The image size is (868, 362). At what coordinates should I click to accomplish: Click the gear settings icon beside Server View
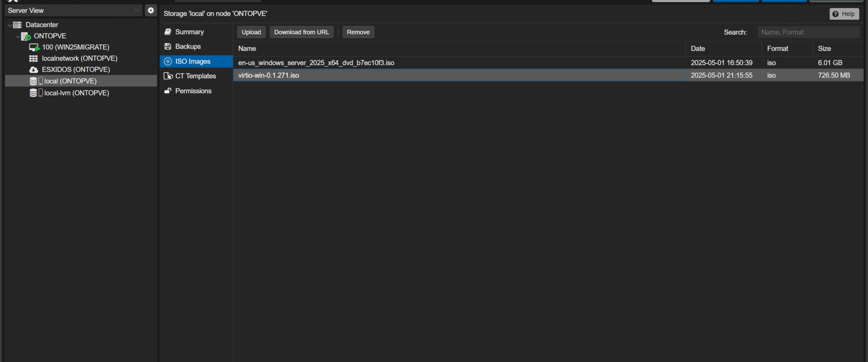coord(151,10)
